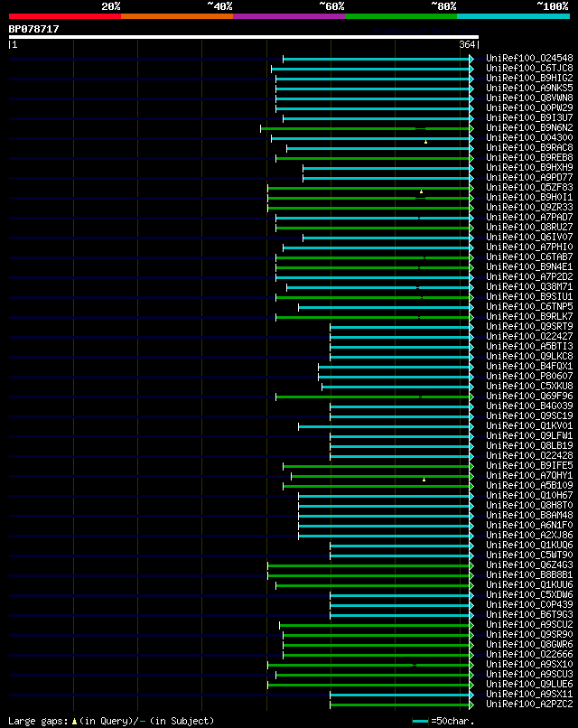Viewport: 578px width, 728px height.
Task: Click the cyan alignment bar for Q9LKC8
Action: point(400,358)
